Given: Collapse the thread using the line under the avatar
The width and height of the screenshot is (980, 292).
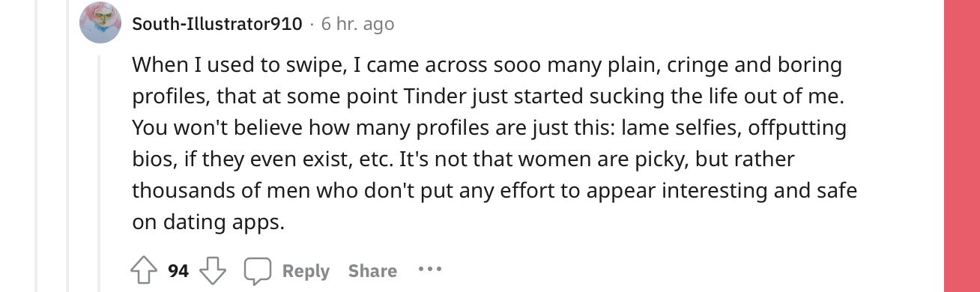Looking at the screenshot, I should (100, 172).
